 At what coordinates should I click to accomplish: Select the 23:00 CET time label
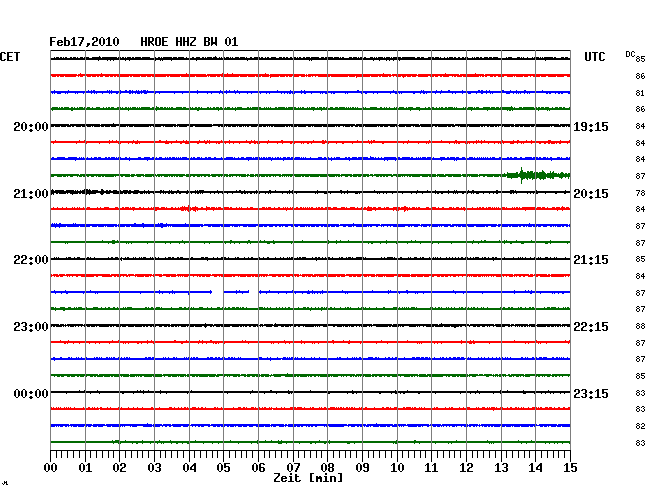[x=31, y=327]
